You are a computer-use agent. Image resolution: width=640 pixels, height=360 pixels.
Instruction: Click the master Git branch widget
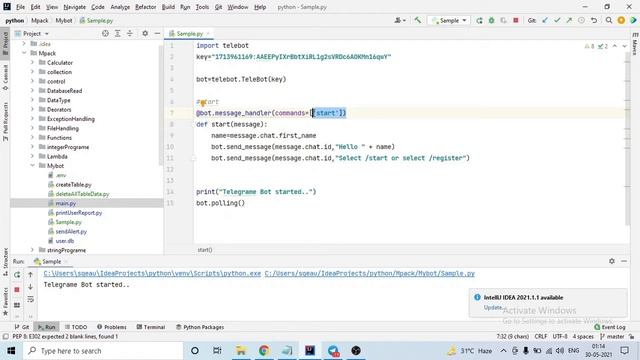click(x=612, y=336)
